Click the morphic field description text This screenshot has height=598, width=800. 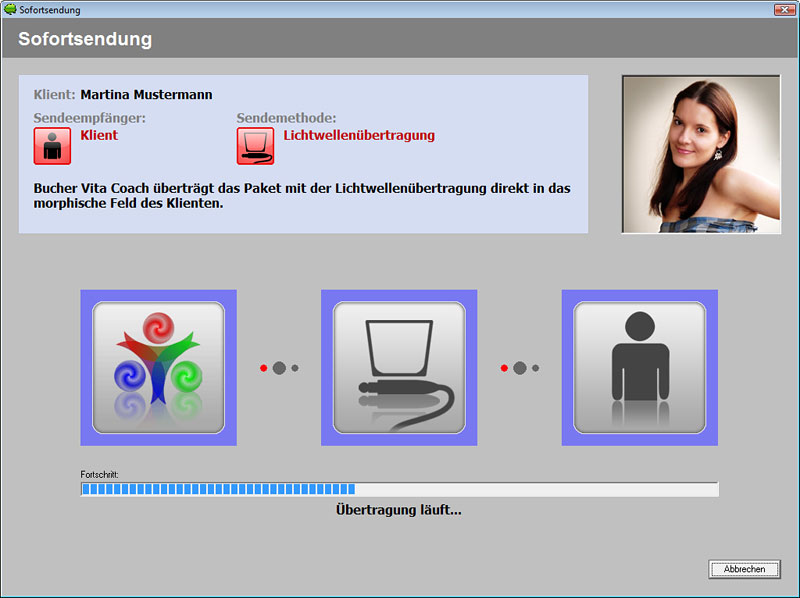click(301, 195)
